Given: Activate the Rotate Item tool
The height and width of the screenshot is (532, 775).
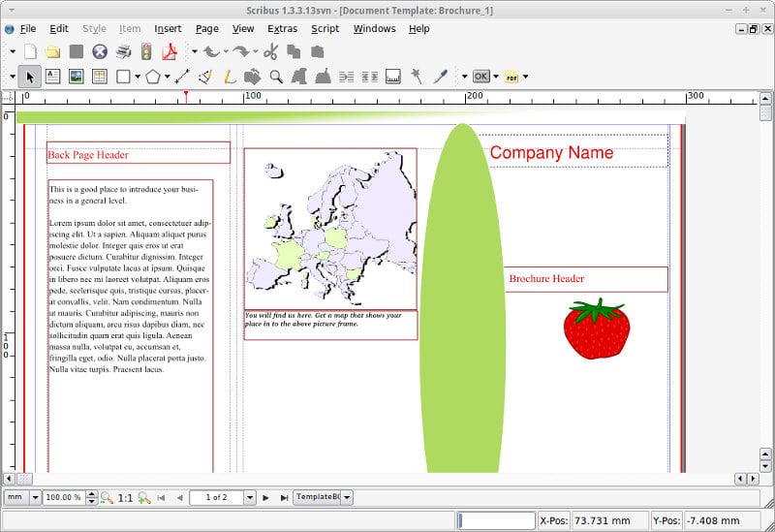Looking at the screenshot, I should 252,76.
